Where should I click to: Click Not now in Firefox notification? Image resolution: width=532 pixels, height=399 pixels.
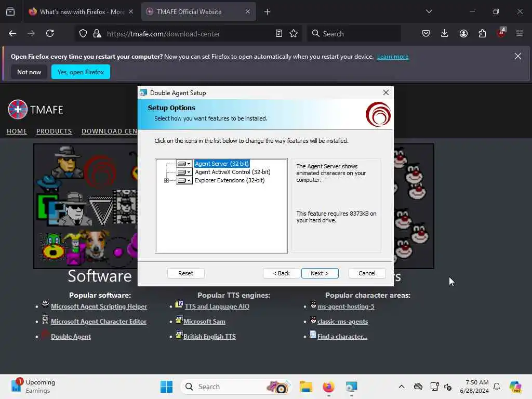coord(29,72)
